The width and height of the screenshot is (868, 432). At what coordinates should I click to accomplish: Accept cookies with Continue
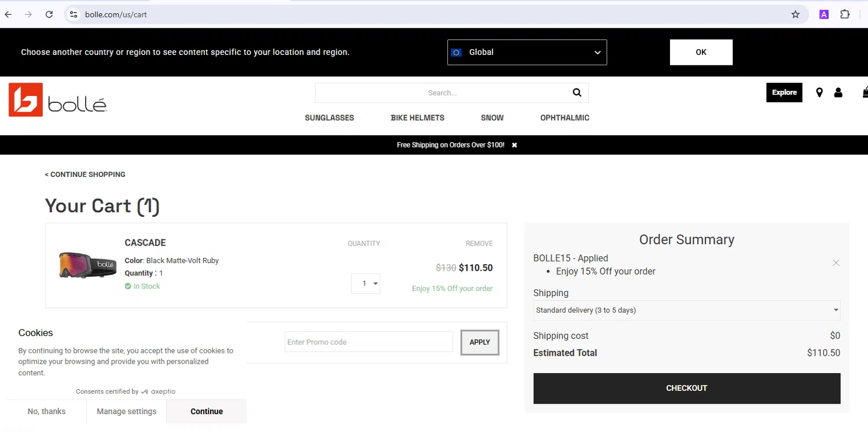[207, 412]
